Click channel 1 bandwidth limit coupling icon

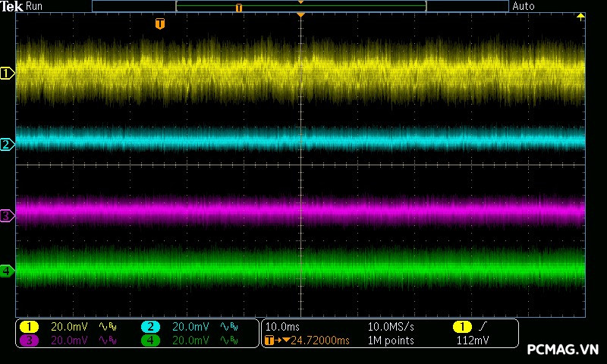coord(109,327)
